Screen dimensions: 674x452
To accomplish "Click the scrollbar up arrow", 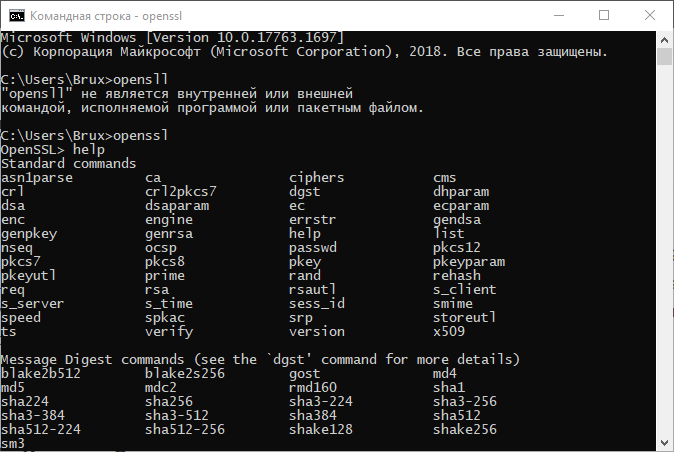I will tap(665, 39).
